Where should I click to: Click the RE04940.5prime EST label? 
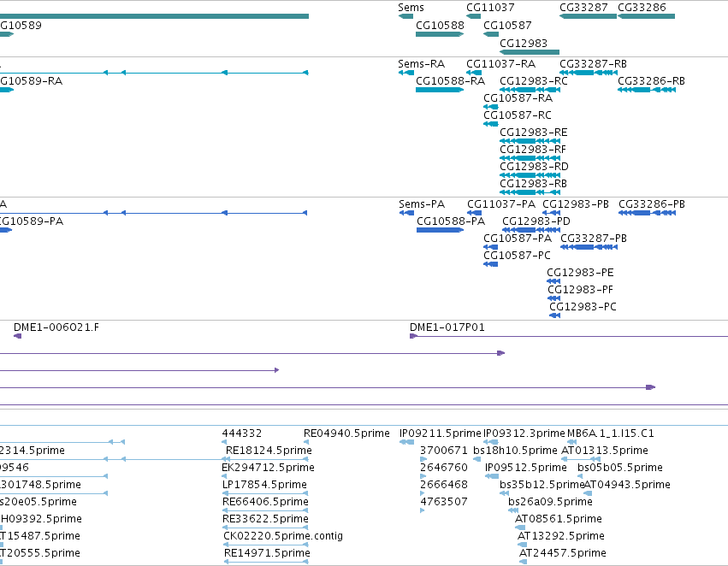pyautogui.click(x=346, y=433)
